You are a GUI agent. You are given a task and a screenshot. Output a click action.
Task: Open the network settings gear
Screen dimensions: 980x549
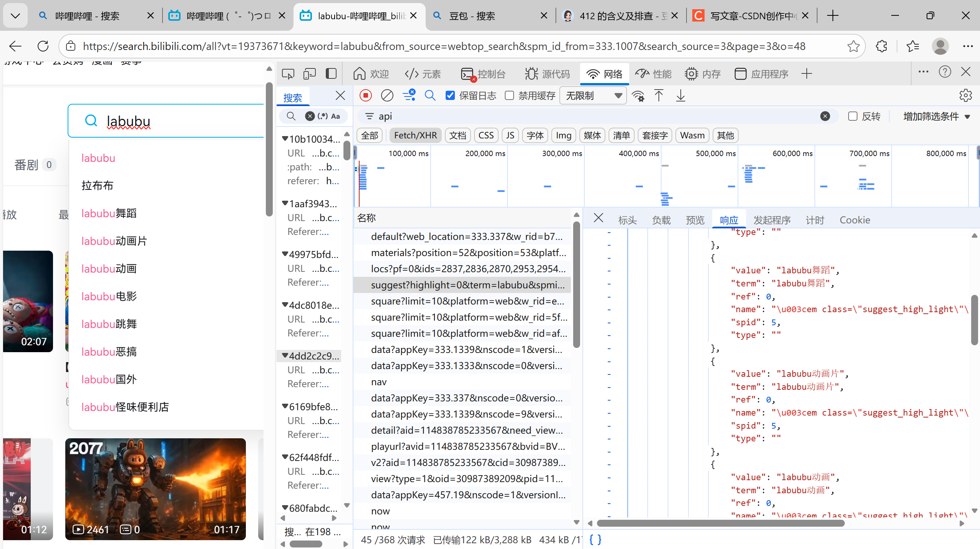(x=965, y=95)
